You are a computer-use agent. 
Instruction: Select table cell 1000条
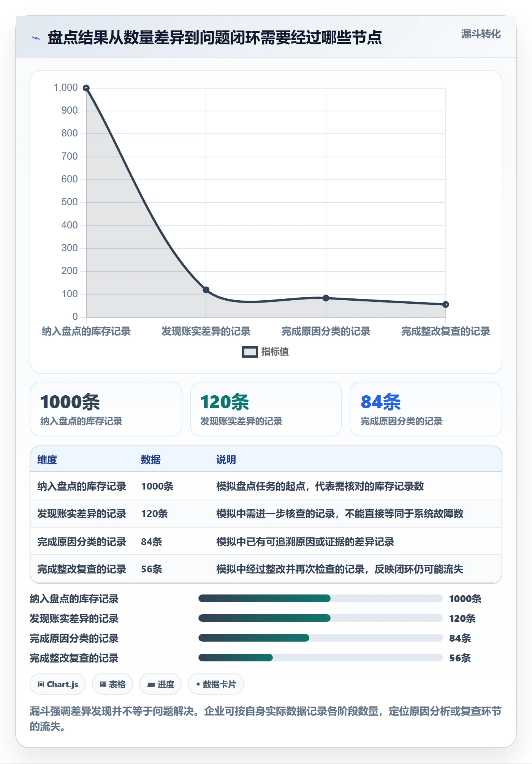pyautogui.click(x=157, y=486)
